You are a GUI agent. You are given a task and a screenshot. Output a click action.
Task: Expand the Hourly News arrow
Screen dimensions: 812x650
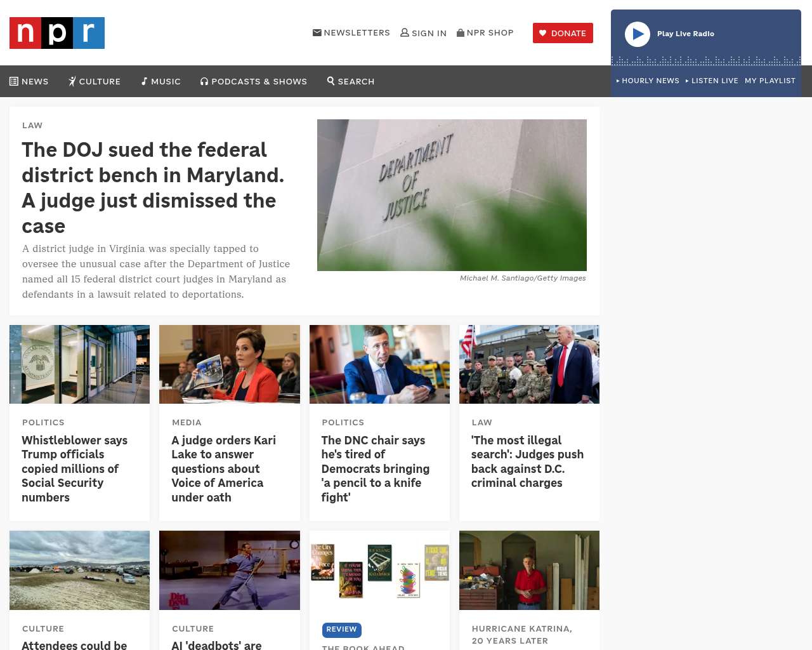[618, 81]
